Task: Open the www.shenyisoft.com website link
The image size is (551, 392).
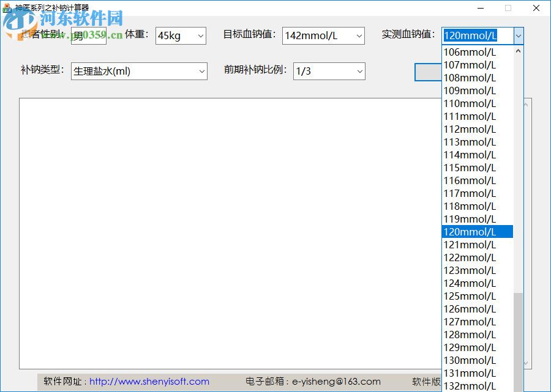Action: tap(149, 382)
